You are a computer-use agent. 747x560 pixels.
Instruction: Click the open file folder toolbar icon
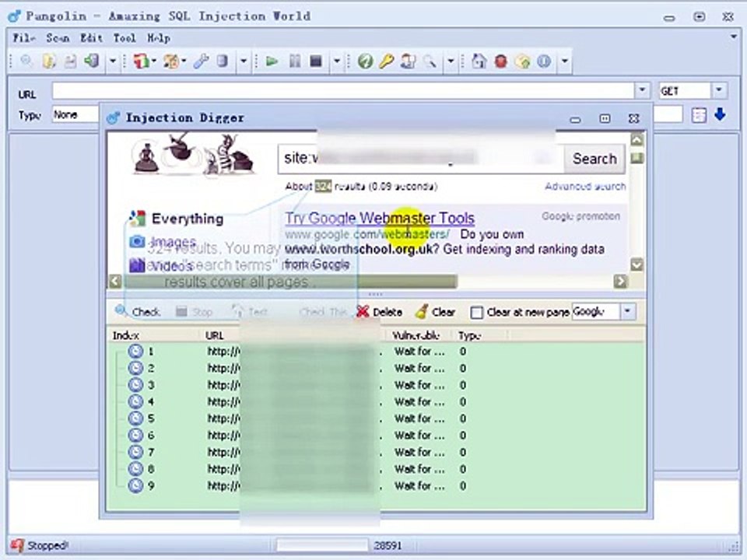pos(49,61)
